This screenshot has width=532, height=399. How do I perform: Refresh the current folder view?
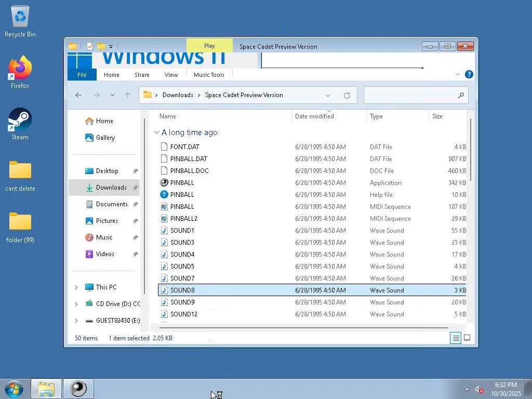tap(347, 96)
